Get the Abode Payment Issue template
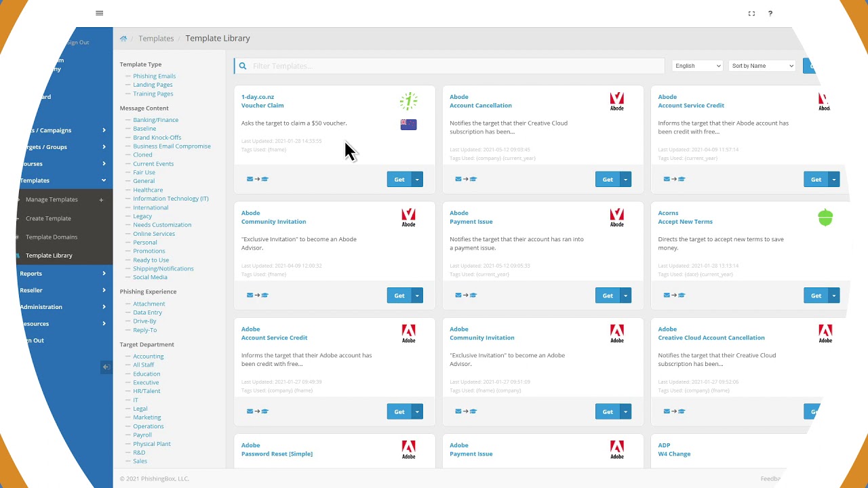This screenshot has height=488, width=868. (x=608, y=296)
